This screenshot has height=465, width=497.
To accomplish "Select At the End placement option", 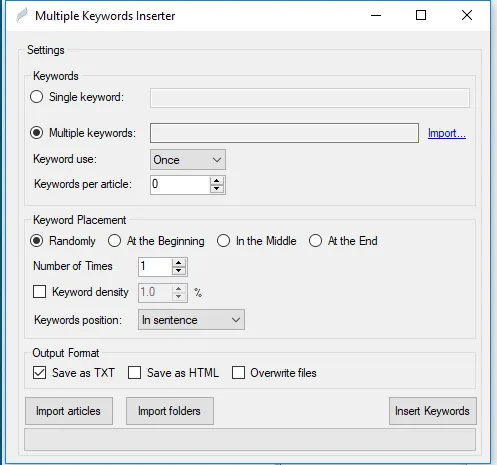I will [315, 241].
